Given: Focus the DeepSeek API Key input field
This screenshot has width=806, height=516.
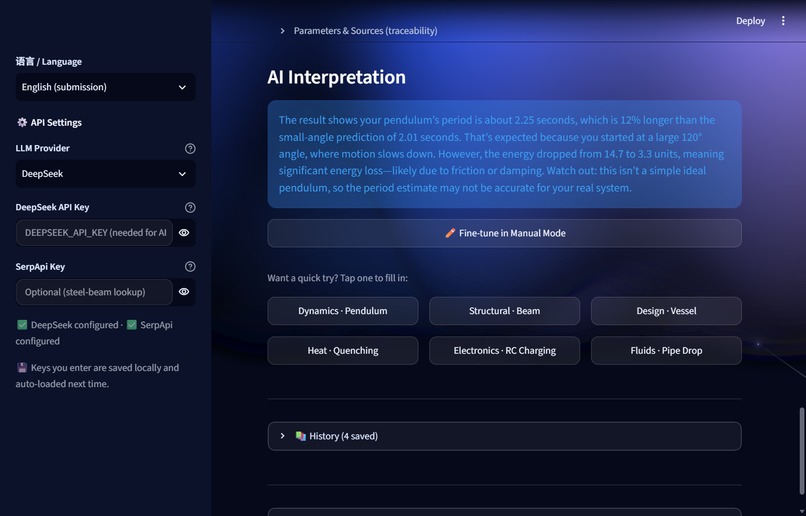Looking at the screenshot, I should click(95, 233).
